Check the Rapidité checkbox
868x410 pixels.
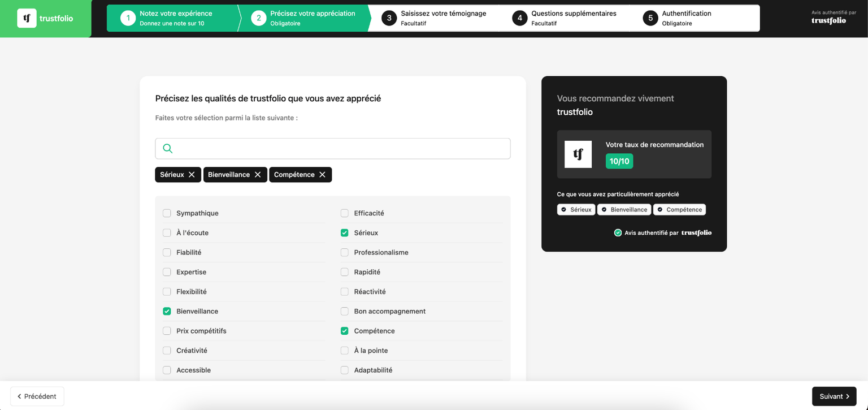coord(345,272)
